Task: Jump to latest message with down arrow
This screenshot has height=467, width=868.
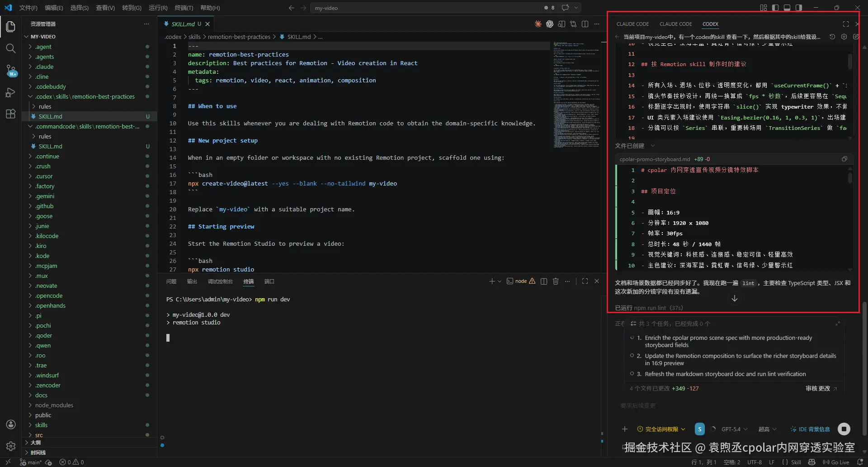Action: [x=735, y=298]
